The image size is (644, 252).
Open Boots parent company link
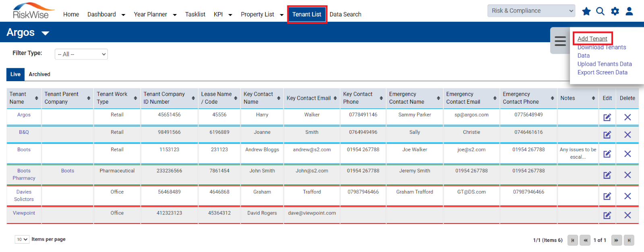(x=68, y=171)
